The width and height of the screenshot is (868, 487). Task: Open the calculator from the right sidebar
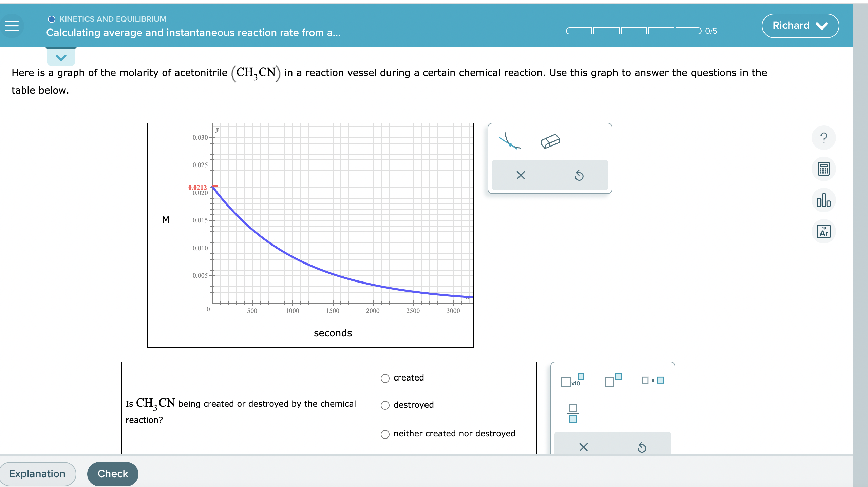824,169
